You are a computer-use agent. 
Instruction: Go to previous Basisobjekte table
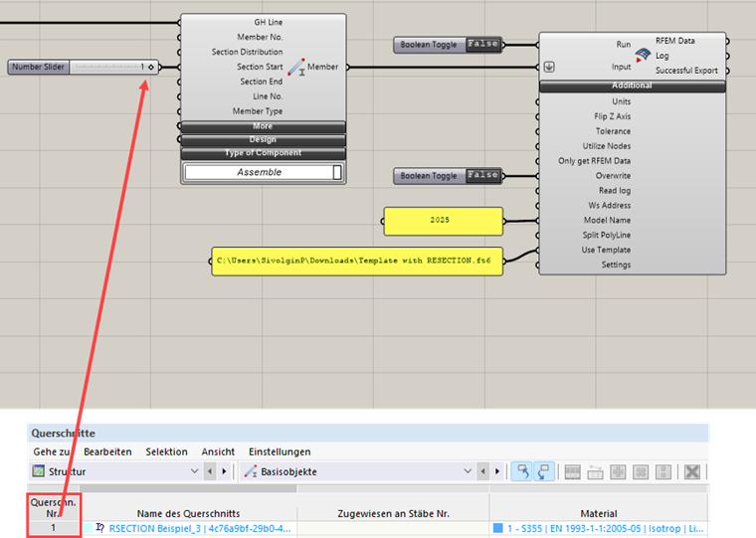483,471
